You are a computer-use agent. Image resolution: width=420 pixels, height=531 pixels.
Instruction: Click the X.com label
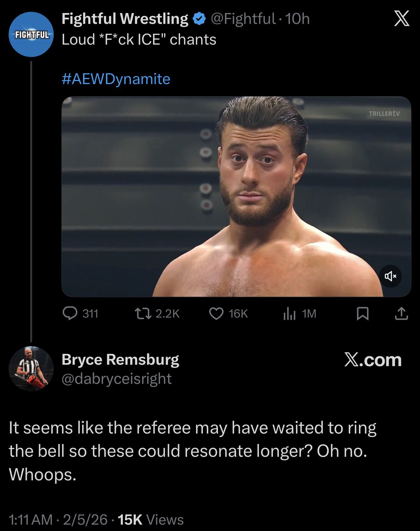(373, 360)
